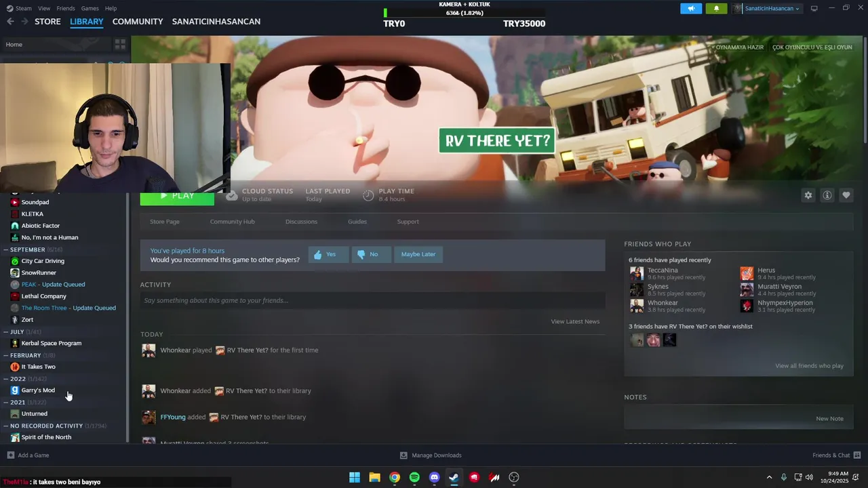Open Discord from the taskbar

tap(435, 477)
